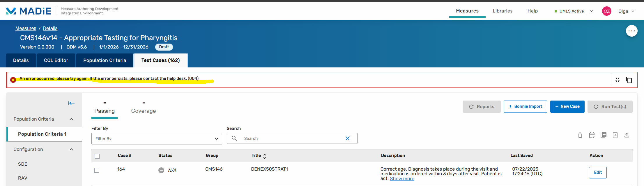Screen dimensions: 644x186
Task: Open the Libraries menu item
Action: pos(503,11)
